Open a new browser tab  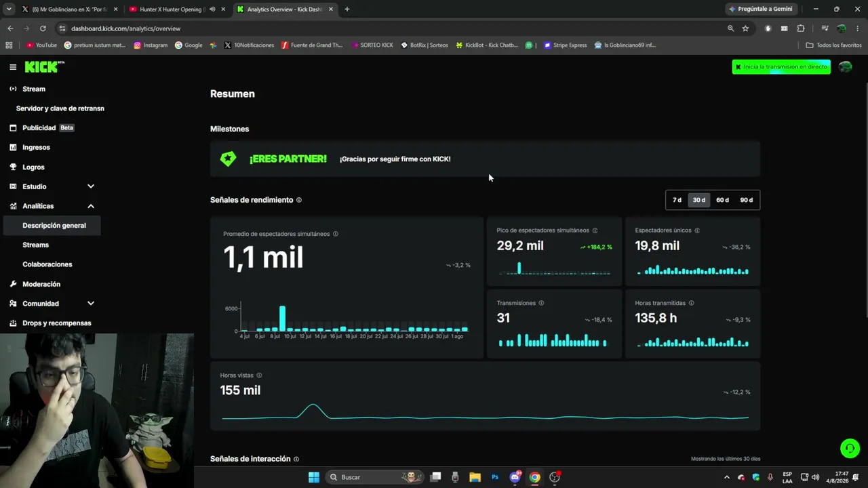[x=347, y=9]
